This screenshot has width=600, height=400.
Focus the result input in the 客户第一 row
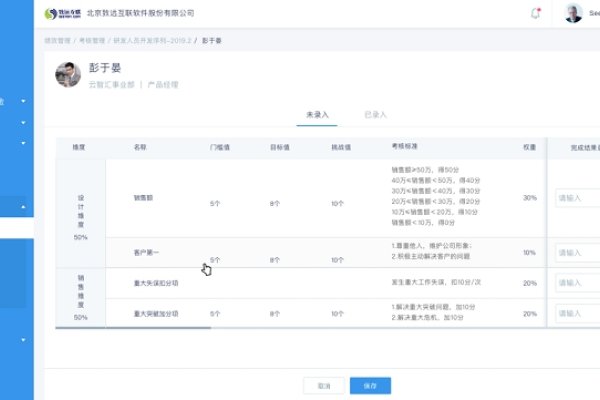pos(578,253)
